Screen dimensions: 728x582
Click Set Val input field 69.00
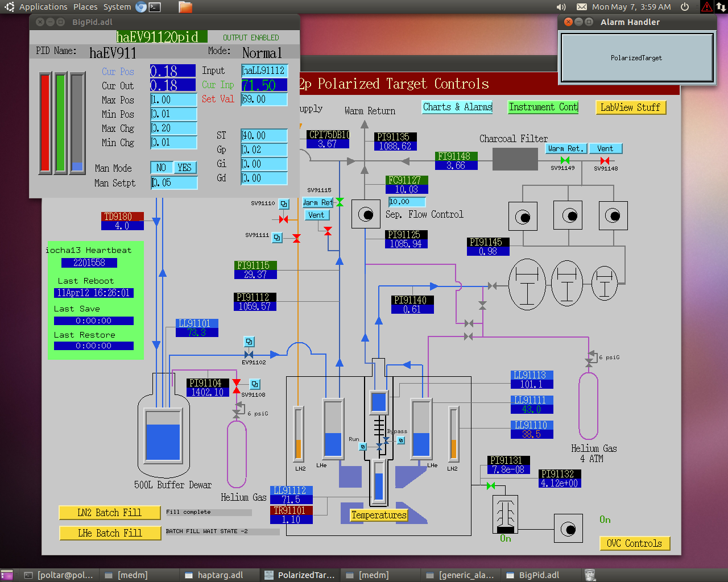point(264,99)
